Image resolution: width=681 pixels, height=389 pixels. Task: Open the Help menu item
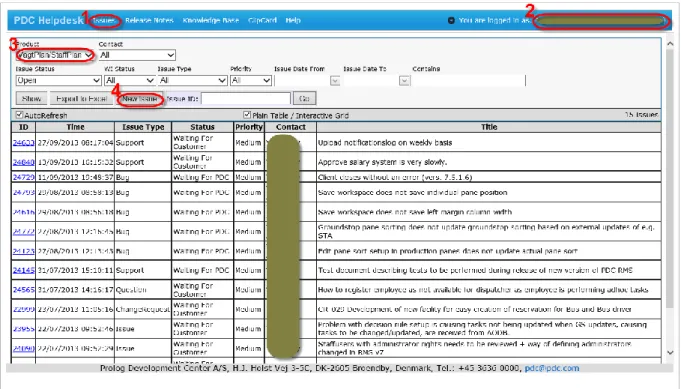[293, 20]
